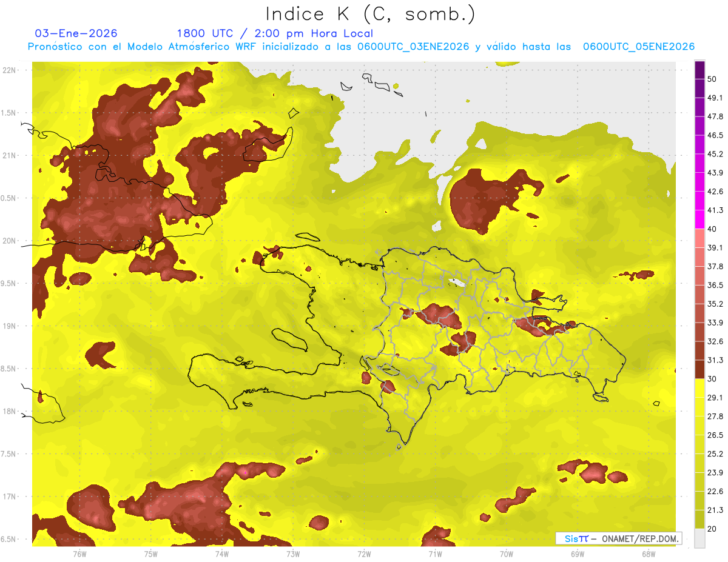Screen dimensions: 728x562
Task: Click the colorbar value '27.8'
Action: coord(715,416)
